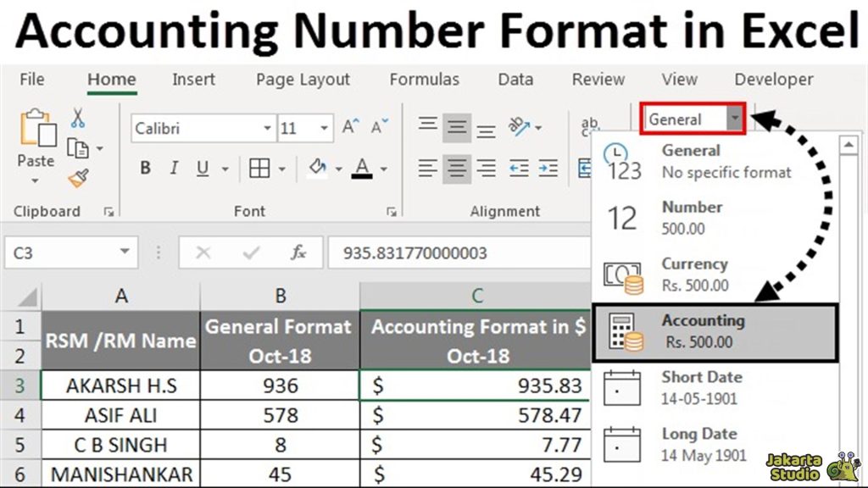Click the Cut scissors icon
The image size is (868, 488).
pos(77,118)
